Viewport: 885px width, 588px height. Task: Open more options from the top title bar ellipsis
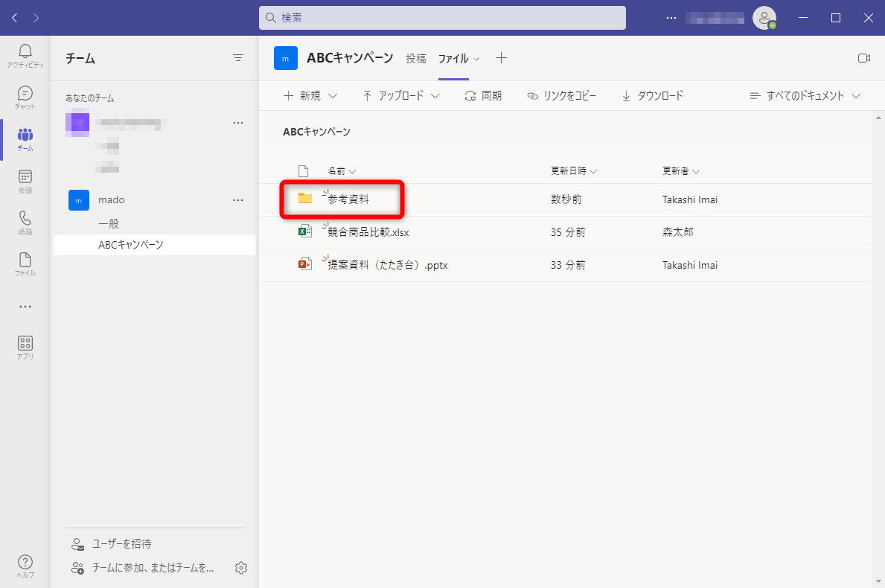coord(671,17)
